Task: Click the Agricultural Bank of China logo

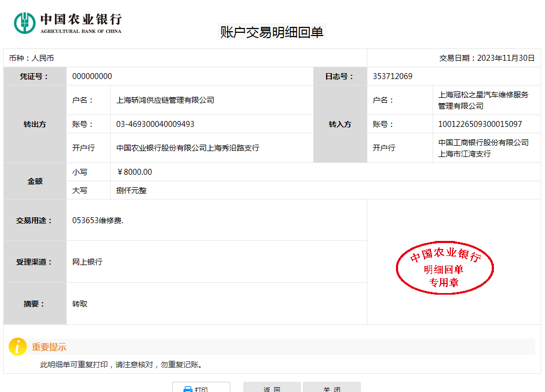Action: click(68, 23)
